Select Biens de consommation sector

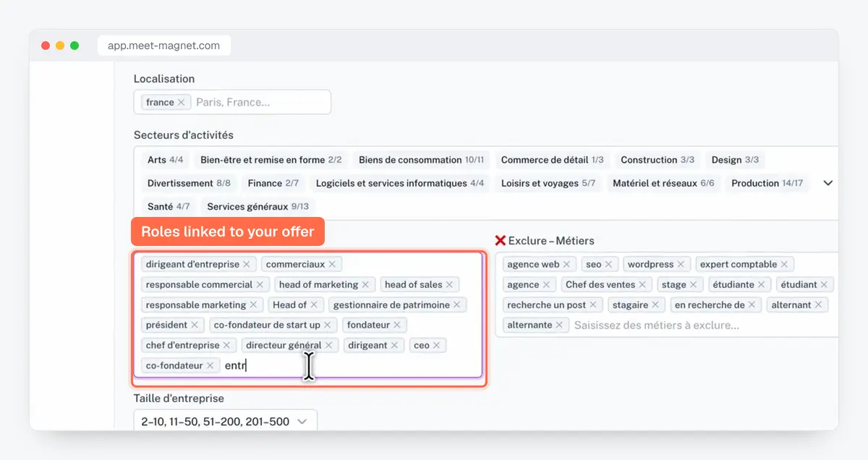tap(422, 160)
